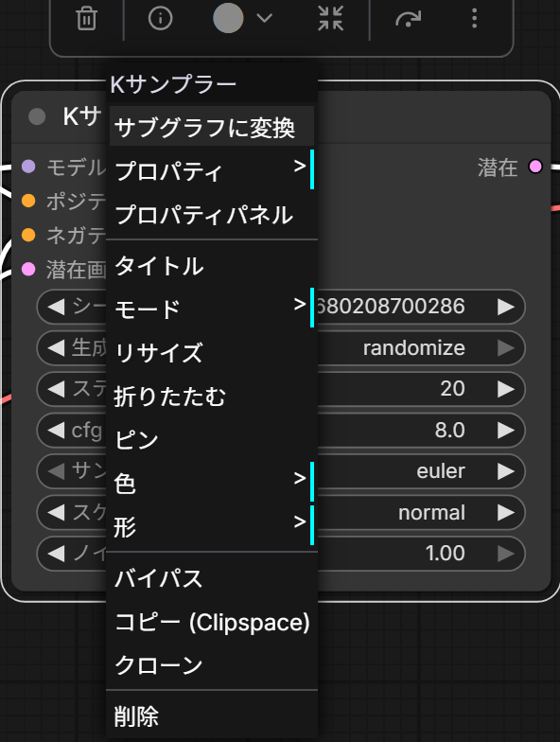Select next sampler after euler with right arrow
Screen dimensions: 560x742
pyautogui.click(x=505, y=471)
